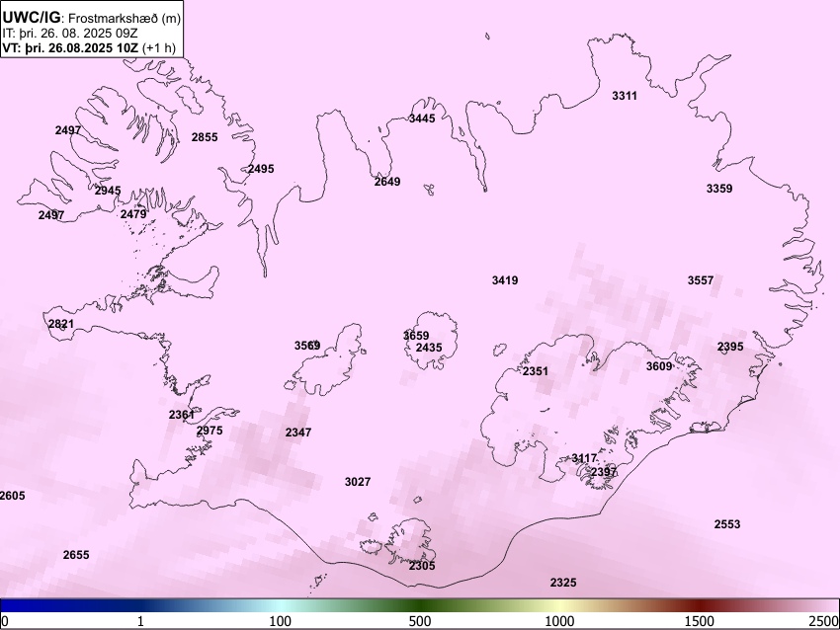The width and height of the screenshot is (840, 630).
Task: Click the 2397 value label
Action: coord(604,472)
